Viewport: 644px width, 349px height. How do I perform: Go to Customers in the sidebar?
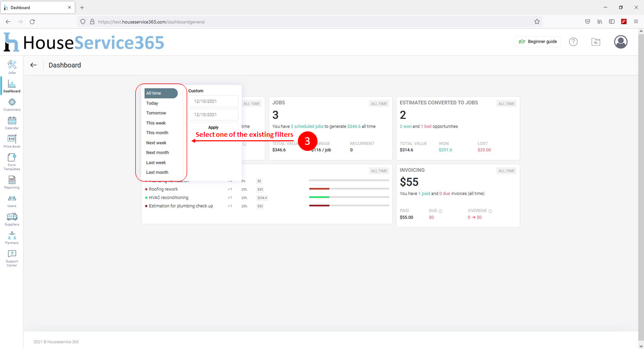12,104
